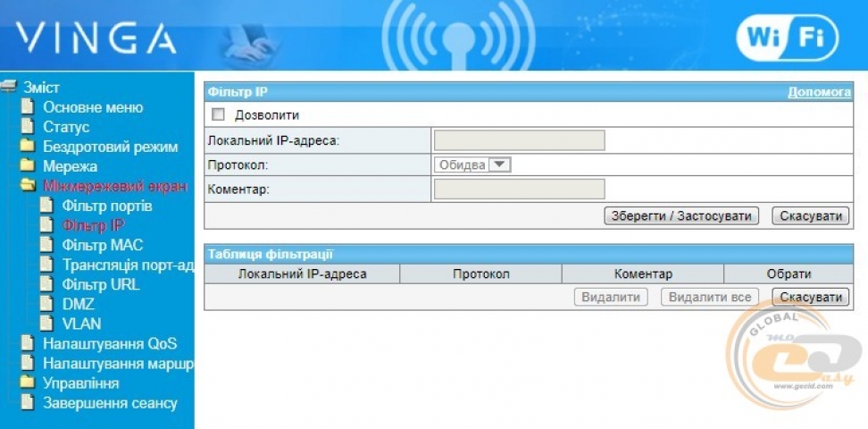This screenshot has width=868, height=429.
Task: Click the page icon beside Основне меню
Action: [x=27, y=106]
